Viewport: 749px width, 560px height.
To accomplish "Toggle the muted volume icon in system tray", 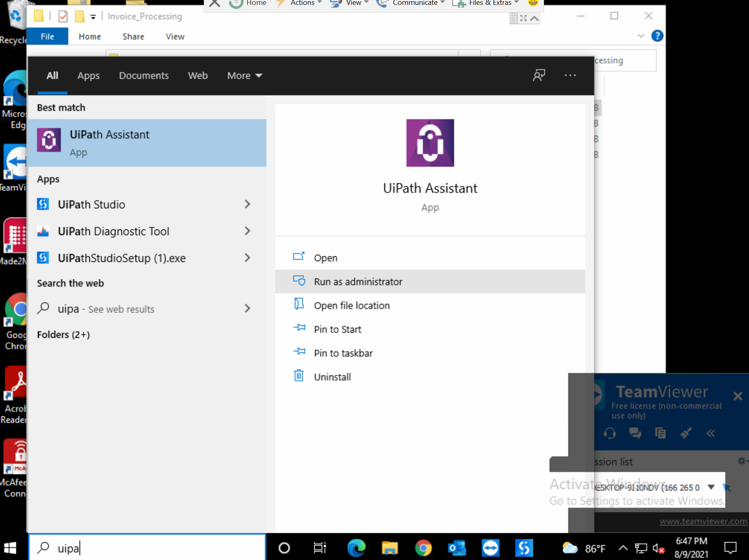I will (x=658, y=548).
